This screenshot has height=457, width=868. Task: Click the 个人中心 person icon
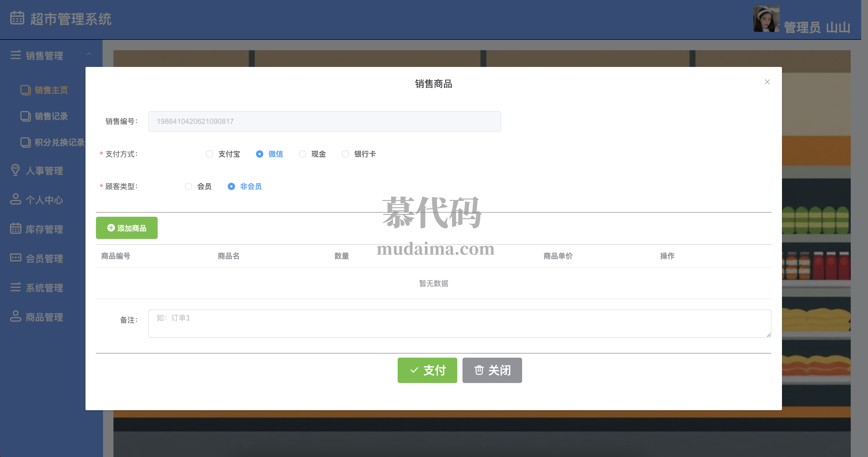pos(15,199)
